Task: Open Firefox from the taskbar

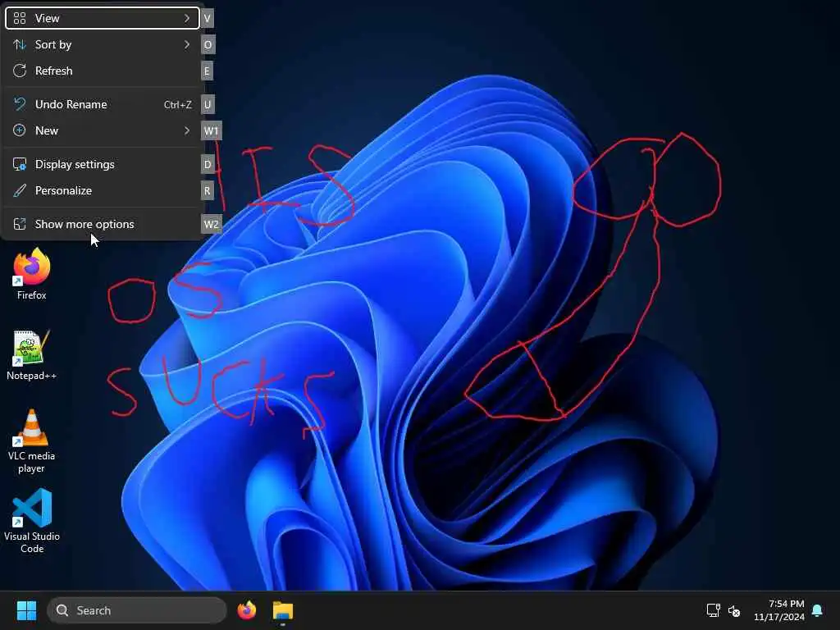Action: click(247, 610)
